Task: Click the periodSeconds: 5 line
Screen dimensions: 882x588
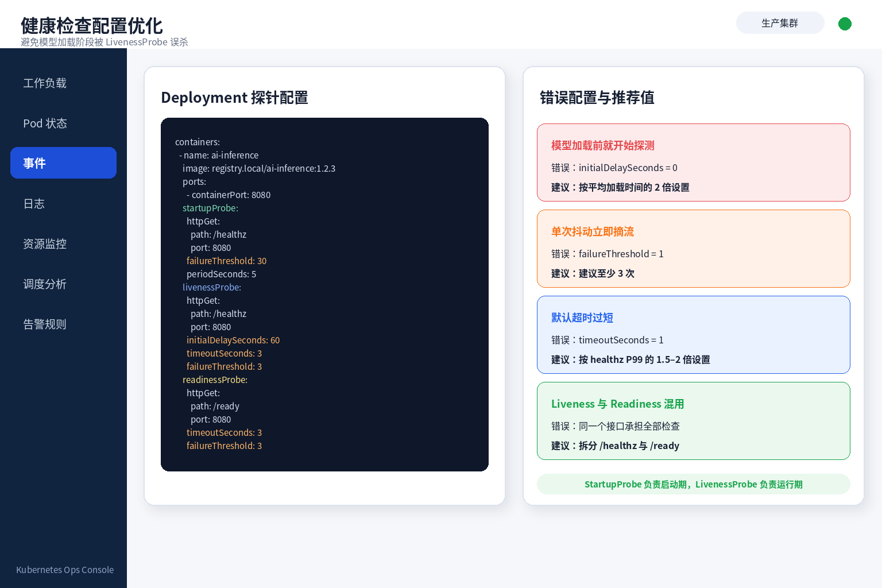Action: click(221, 274)
